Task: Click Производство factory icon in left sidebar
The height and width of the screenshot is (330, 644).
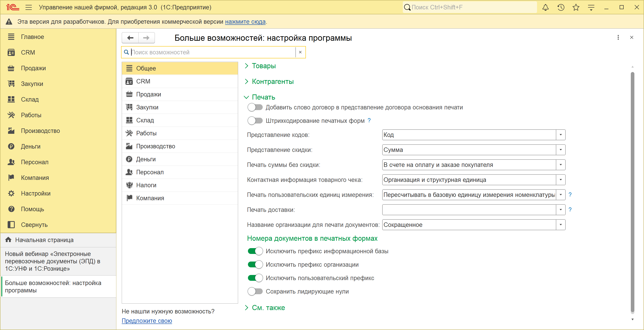Action: point(11,131)
